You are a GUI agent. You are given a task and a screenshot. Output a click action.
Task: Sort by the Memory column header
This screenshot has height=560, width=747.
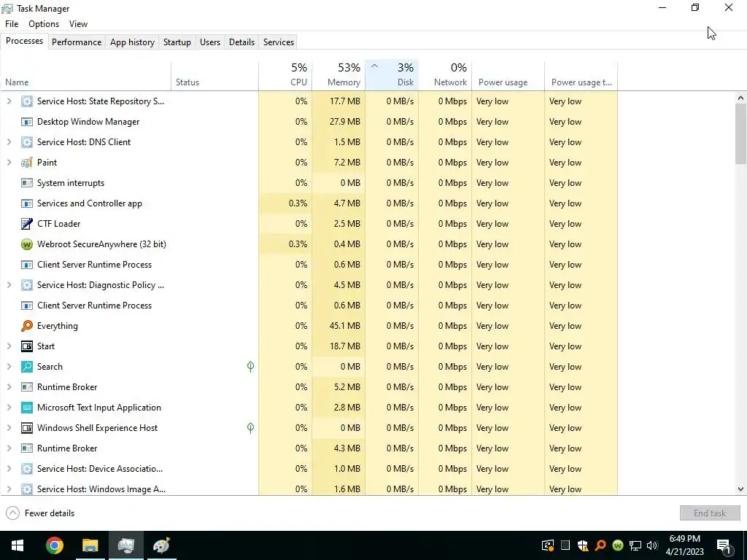pyautogui.click(x=338, y=76)
